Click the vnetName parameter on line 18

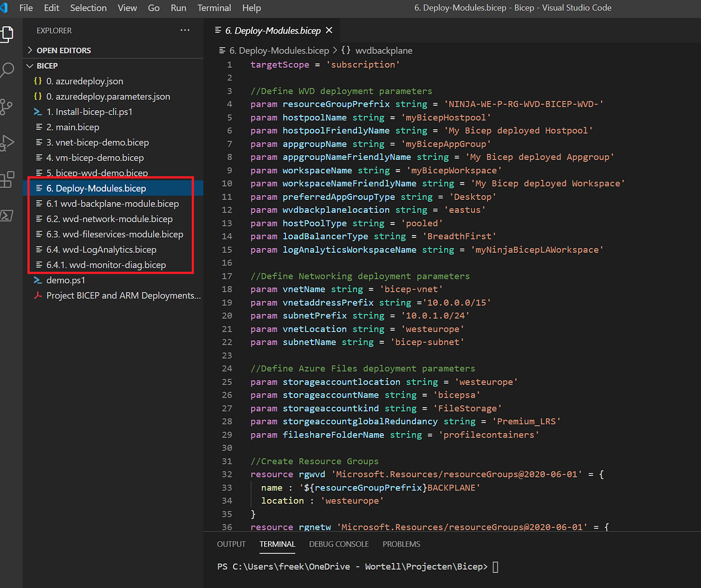[x=304, y=290]
